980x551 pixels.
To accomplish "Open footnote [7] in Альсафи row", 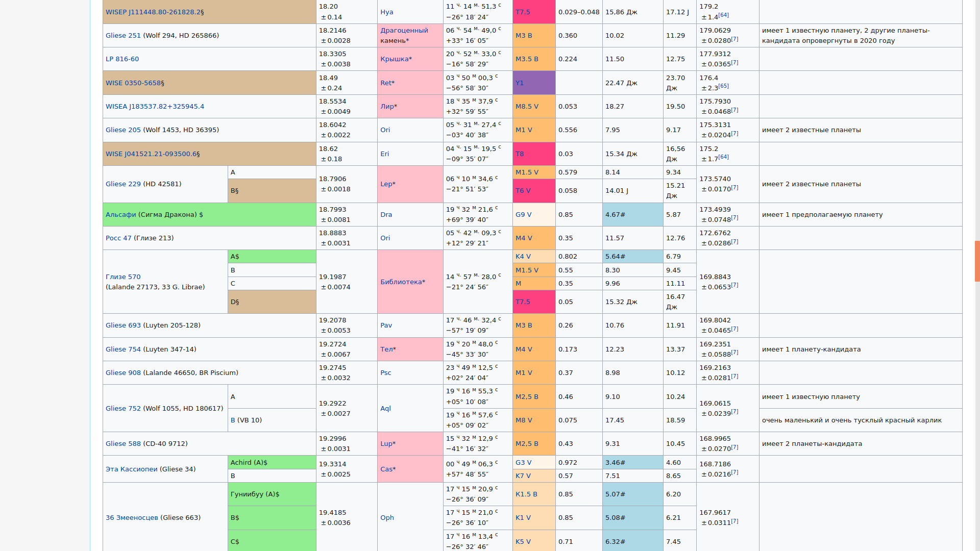I will [x=734, y=218].
